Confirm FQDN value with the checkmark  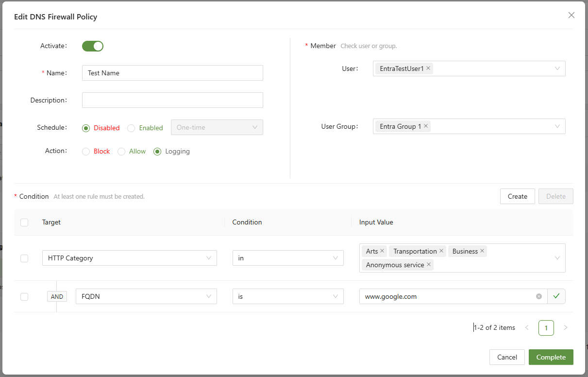[556, 296]
